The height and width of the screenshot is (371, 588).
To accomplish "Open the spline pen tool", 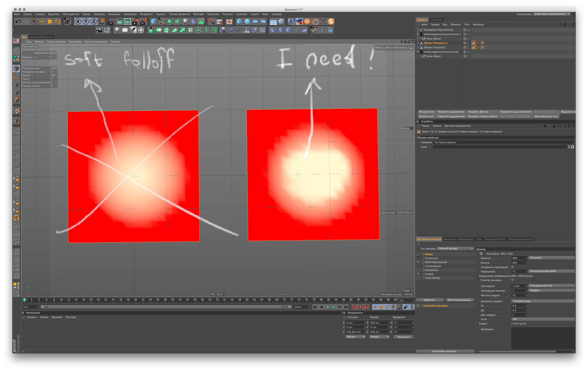I will (x=161, y=22).
